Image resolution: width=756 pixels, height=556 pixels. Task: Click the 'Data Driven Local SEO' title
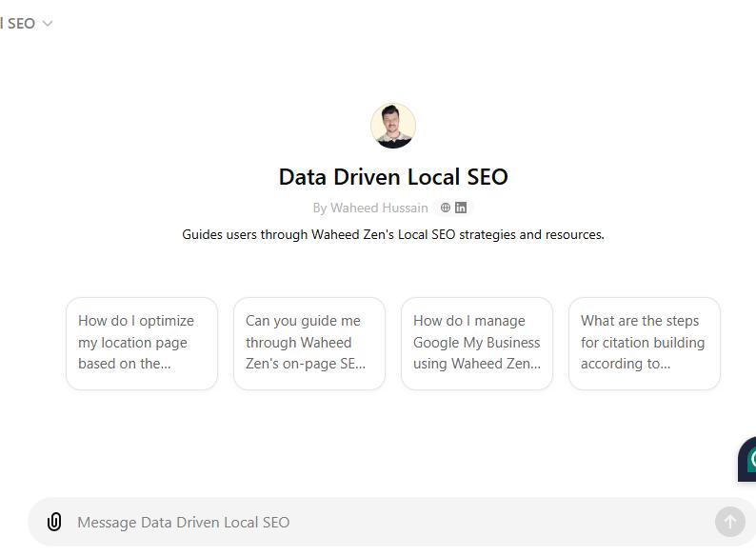click(x=393, y=177)
